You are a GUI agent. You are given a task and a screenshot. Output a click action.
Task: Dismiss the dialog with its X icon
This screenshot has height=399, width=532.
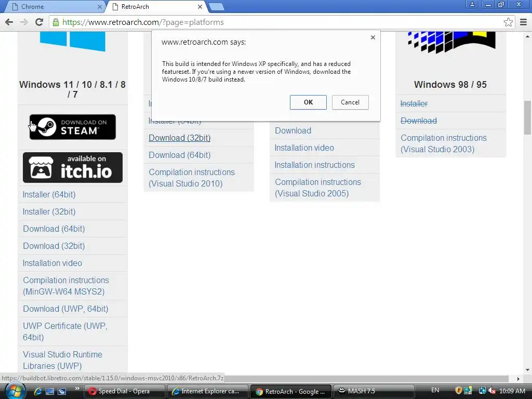(x=373, y=37)
